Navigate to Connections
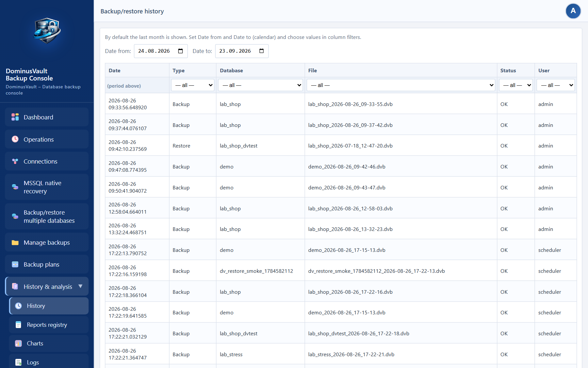This screenshot has height=368, width=588. 47,161
